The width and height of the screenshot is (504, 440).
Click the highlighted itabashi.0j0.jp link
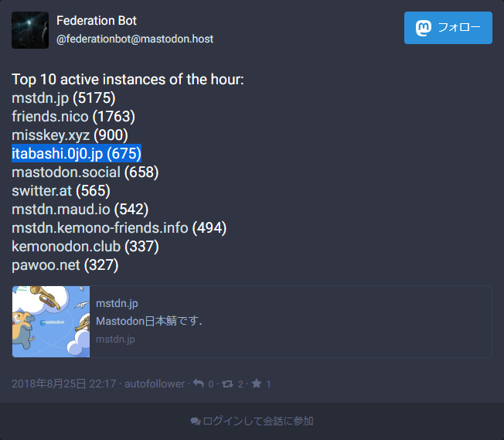click(57, 154)
